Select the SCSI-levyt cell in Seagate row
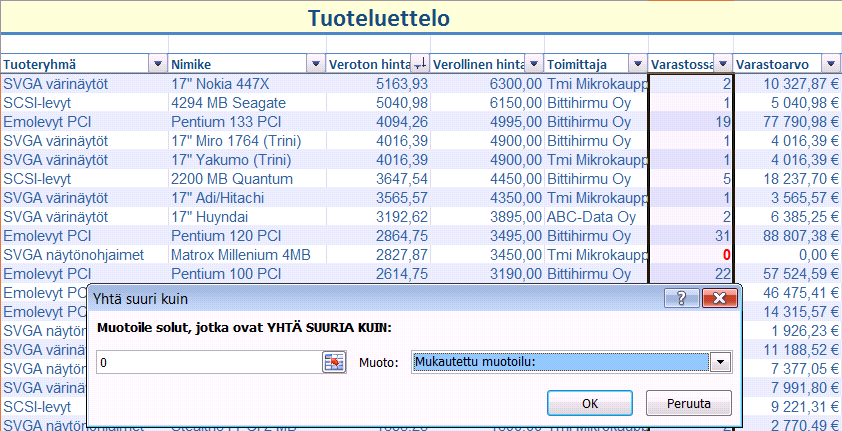Screen dimensions: 842x431 [85, 103]
